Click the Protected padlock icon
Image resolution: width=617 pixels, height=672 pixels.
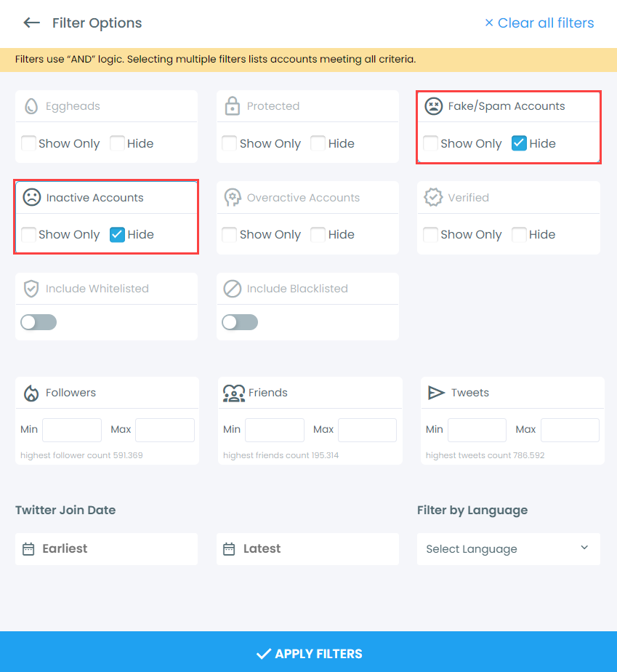pyautogui.click(x=233, y=105)
